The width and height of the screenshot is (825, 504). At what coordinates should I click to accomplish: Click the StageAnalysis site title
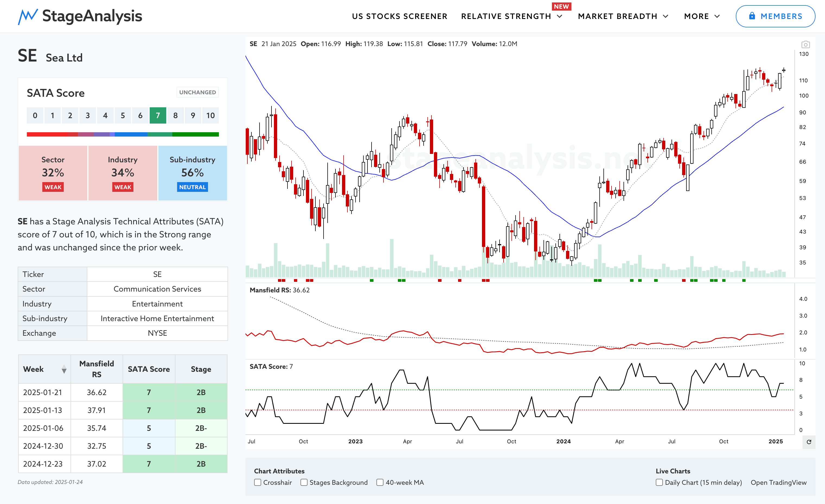[x=92, y=16]
